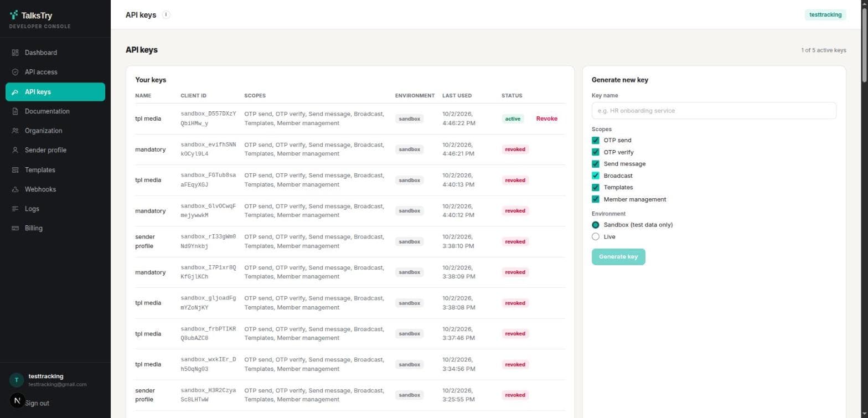Click the Sender profile person icon
868x418 pixels.
point(15,150)
